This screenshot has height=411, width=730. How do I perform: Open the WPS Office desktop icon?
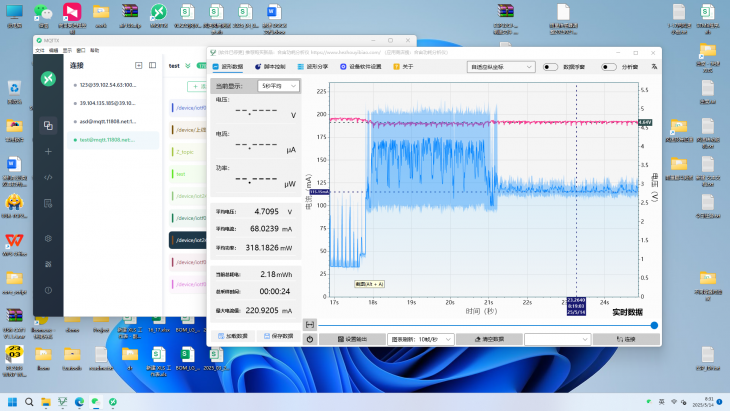click(14, 244)
